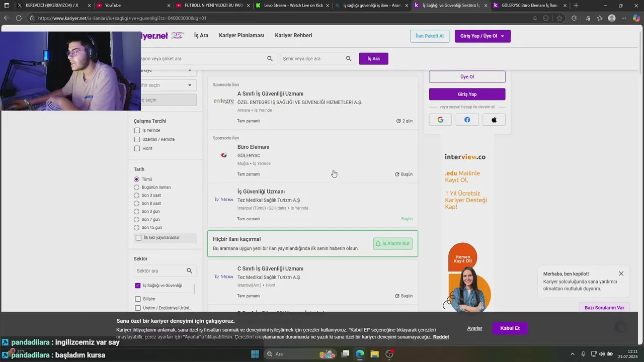Select Son 8 saat radio
644x362 pixels.
[x=136, y=204]
